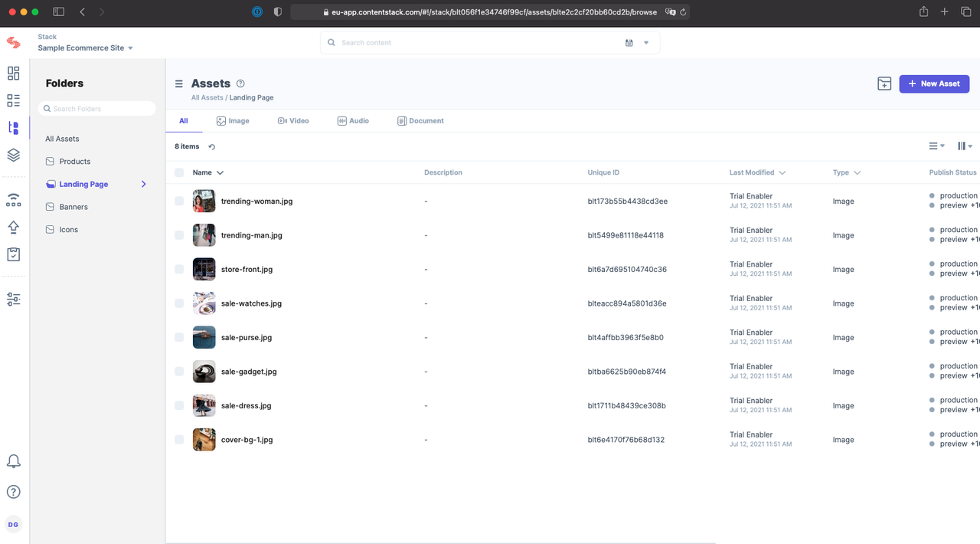This screenshot has width=980, height=544.
Task: Click the New Asset button
Action: tap(934, 83)
